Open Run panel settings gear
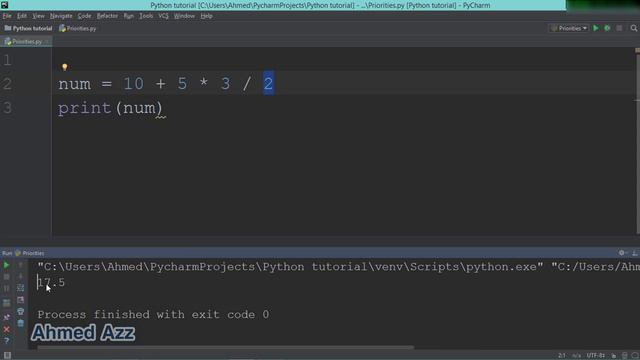This screenshot has width=640, height=360. (622, 253)
